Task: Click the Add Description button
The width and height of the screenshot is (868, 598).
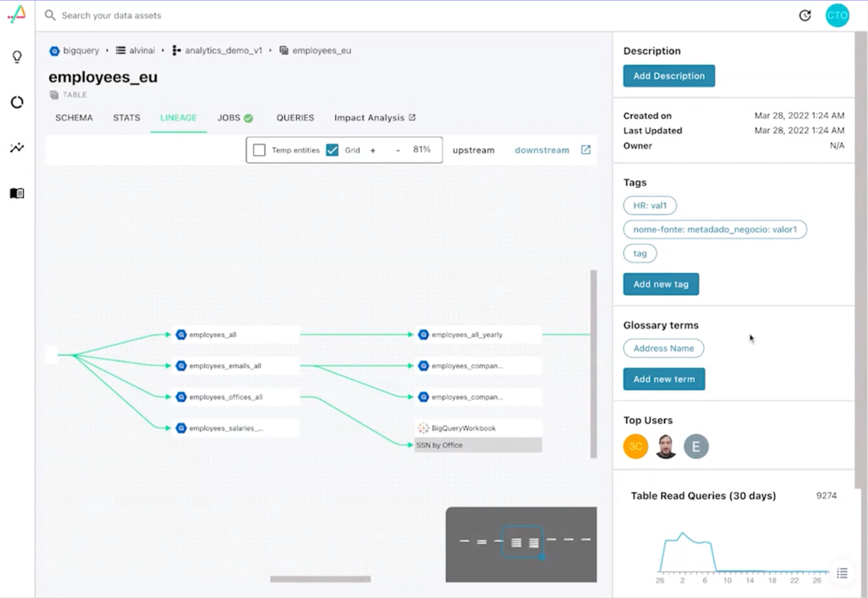Action: coord(669,76)
